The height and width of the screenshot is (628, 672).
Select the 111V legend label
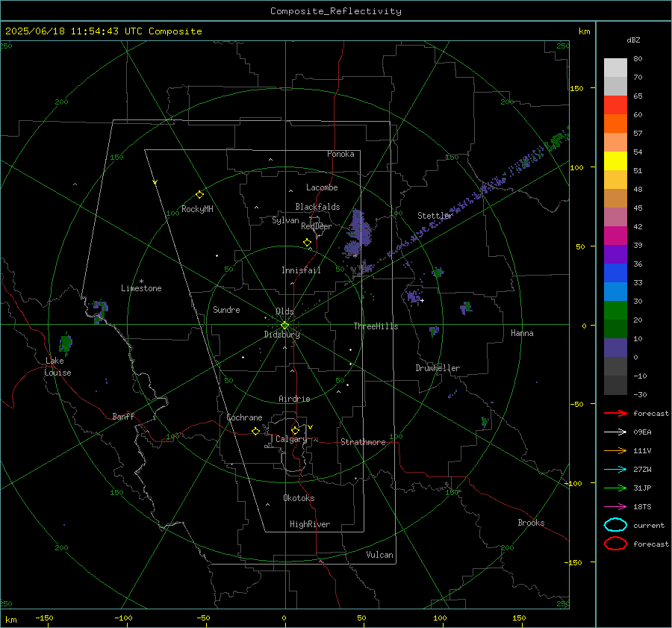(x=642, y=450)
